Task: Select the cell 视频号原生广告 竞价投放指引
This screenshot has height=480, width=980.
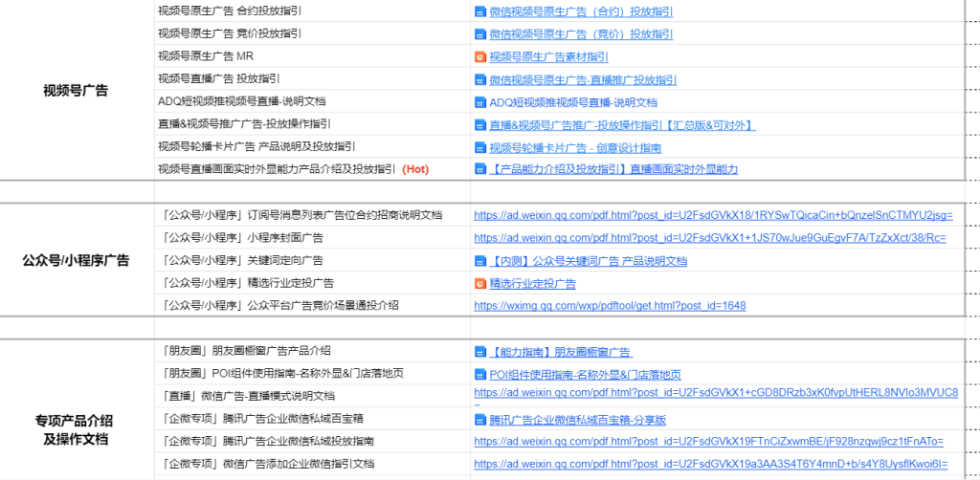Action: pos(313,33)
